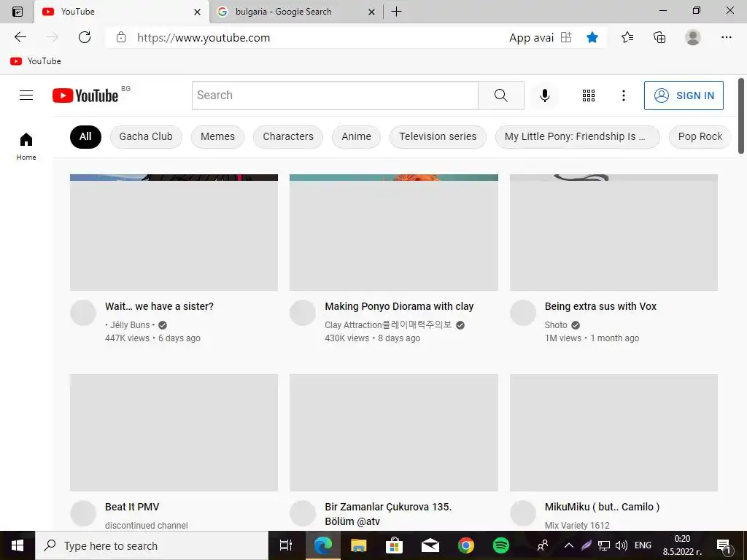Start voice search with the microphone
The width and height of the screenshot is (747, 560).
[x=544, y=96]
